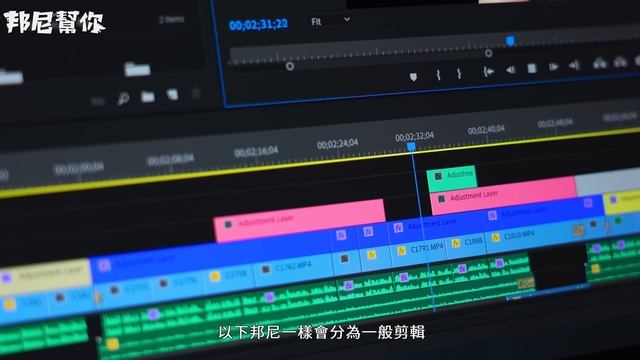The height and width of the screenshot is (360, 640).
Task: Click the 00;02;16;04 mark on timeline ruler
Action: click(x=256, y=151)
